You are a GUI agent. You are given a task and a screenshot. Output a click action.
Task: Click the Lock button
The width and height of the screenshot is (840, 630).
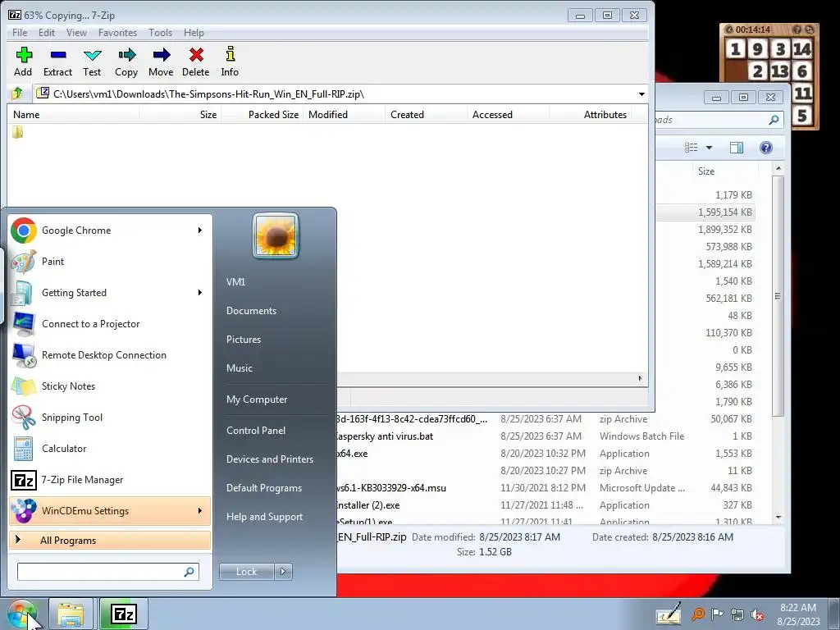click(246, 572)
